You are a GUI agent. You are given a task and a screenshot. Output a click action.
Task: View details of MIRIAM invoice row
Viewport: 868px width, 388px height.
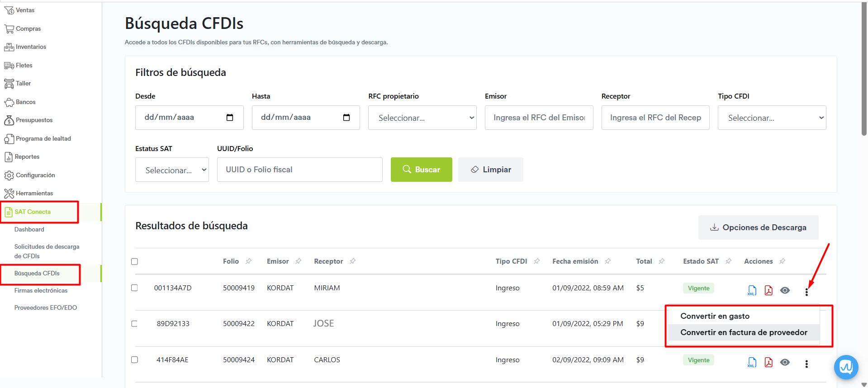tap(785, 290)
